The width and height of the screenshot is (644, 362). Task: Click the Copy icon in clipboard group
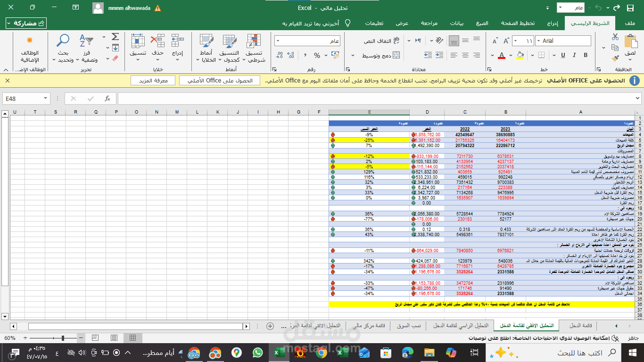click(x=615, y=48)
